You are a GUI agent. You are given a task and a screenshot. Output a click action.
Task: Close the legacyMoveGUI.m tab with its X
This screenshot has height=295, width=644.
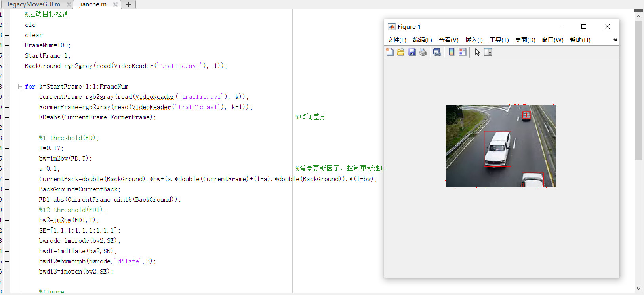click(69, 4)
